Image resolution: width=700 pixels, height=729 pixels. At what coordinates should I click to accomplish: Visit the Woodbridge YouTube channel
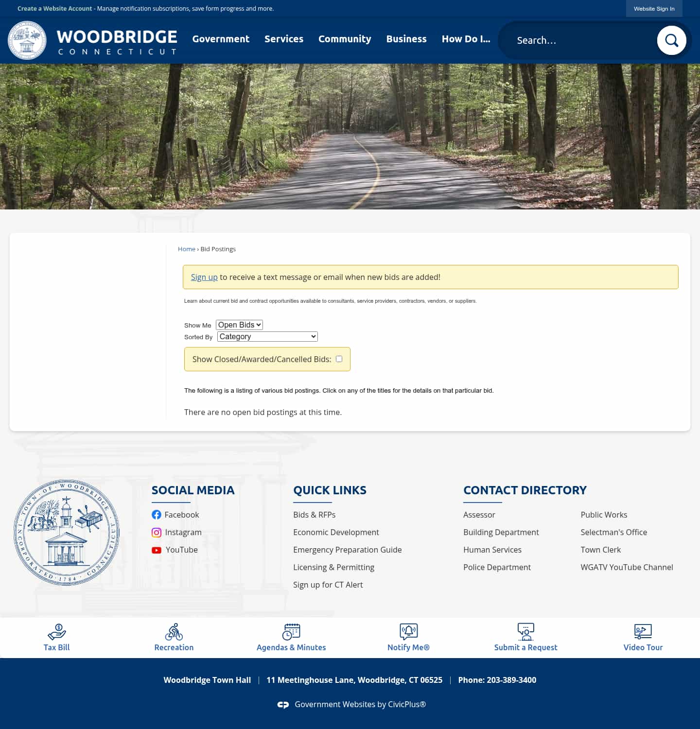click(181, 550)
